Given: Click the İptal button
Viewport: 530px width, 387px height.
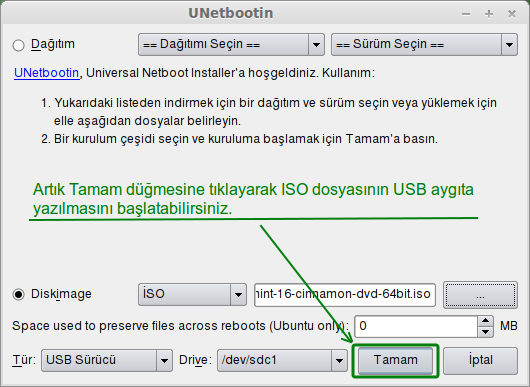Looking at the screenshot, I should pos(480,361).
